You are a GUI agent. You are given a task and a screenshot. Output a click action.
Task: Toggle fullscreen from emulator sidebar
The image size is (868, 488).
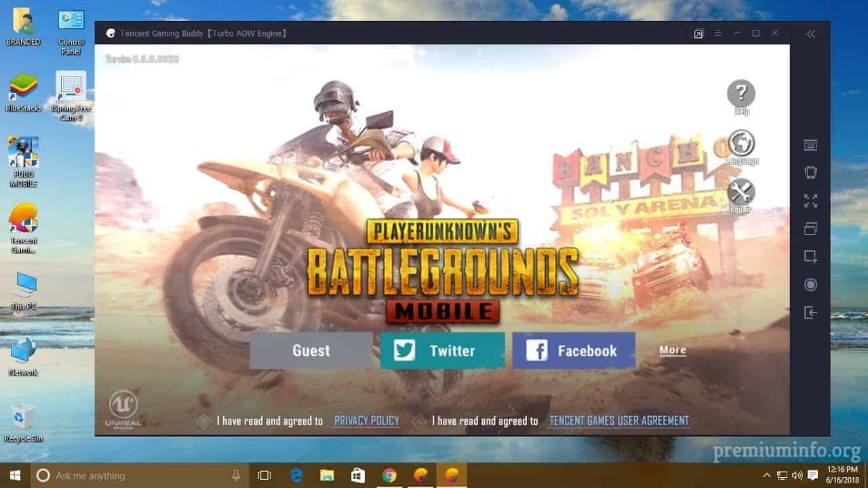click(810, 201)
